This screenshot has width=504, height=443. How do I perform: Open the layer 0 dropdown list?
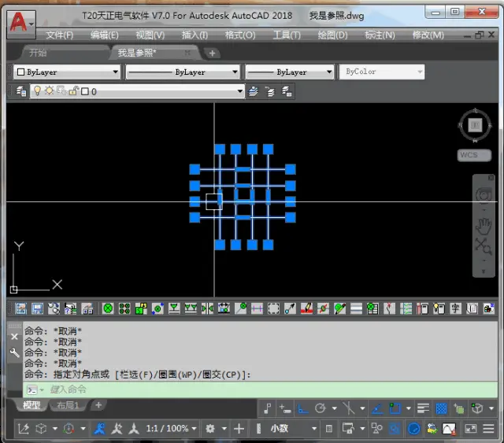137,91
